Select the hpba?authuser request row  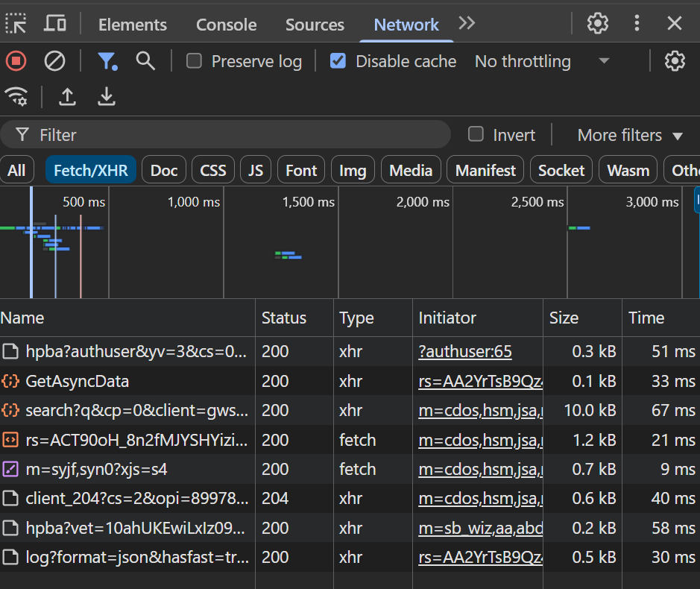350,351
